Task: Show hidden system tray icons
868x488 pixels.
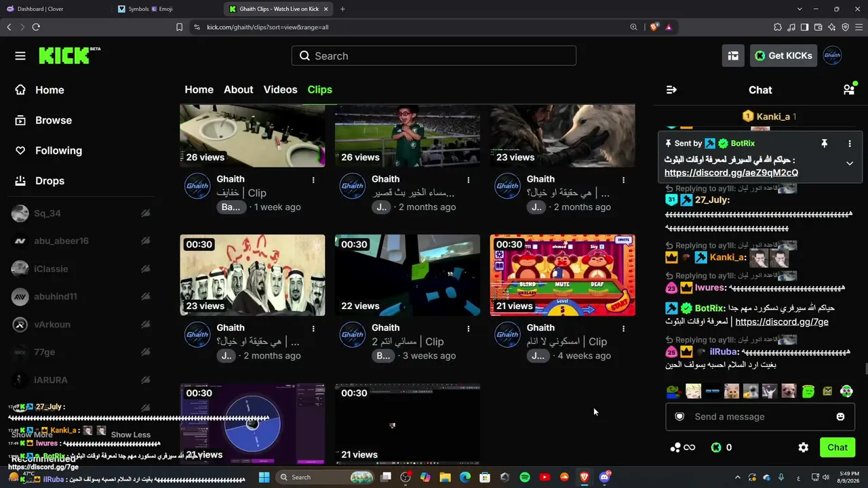Action: tap(738, 477)
